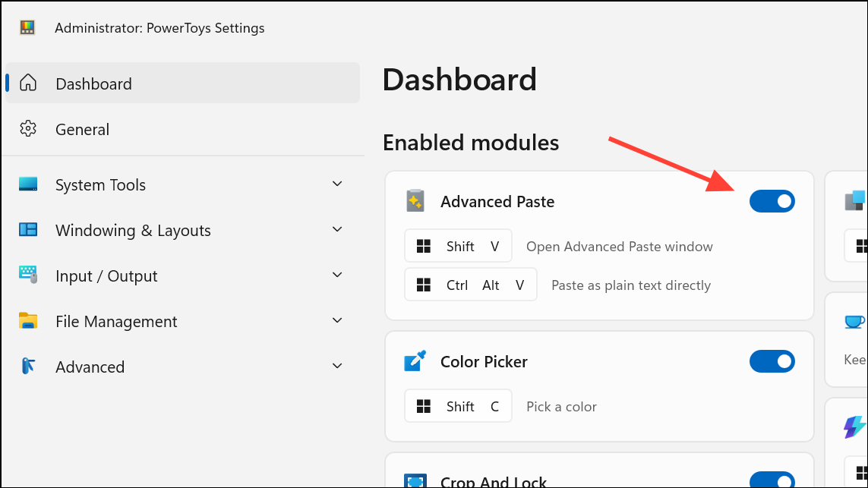The width and height of the screenshot is (868, 488).
Task: Click the Crop And Lock module icon
Action: [415, 480]
